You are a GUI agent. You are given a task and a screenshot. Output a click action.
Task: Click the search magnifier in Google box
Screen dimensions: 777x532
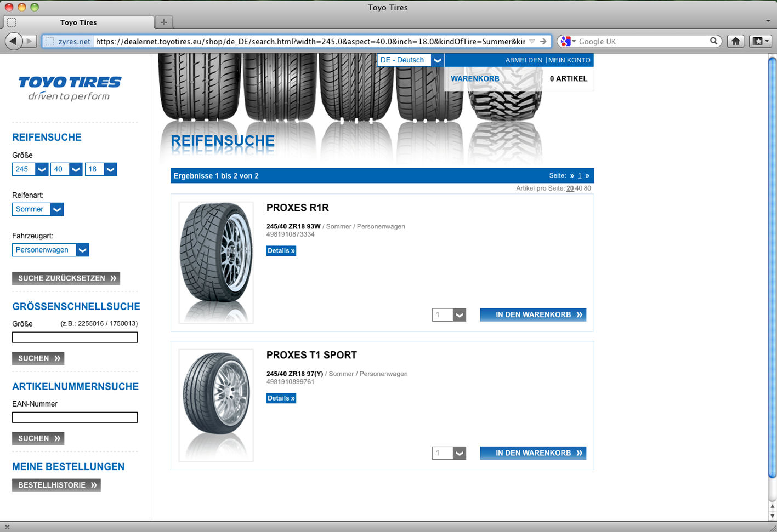[x=713, y=41]
